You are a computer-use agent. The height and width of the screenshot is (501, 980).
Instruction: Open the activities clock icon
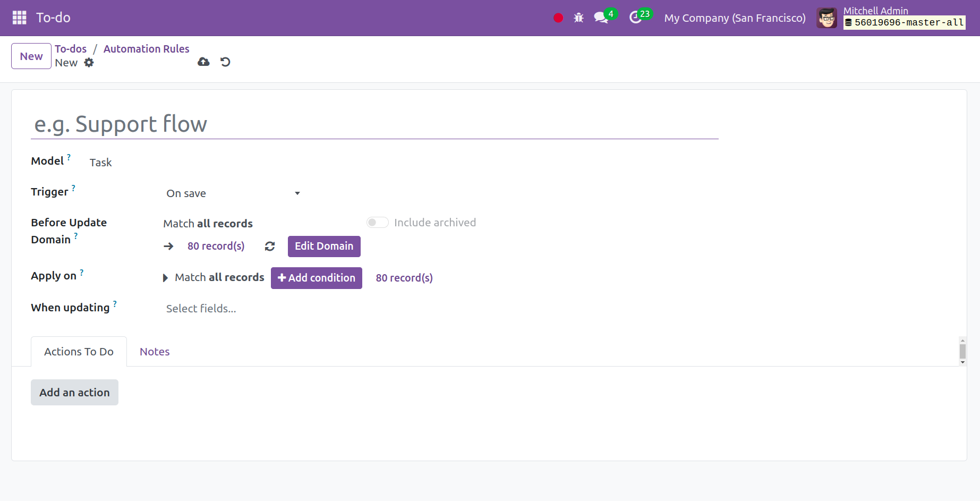pos(635,18)
